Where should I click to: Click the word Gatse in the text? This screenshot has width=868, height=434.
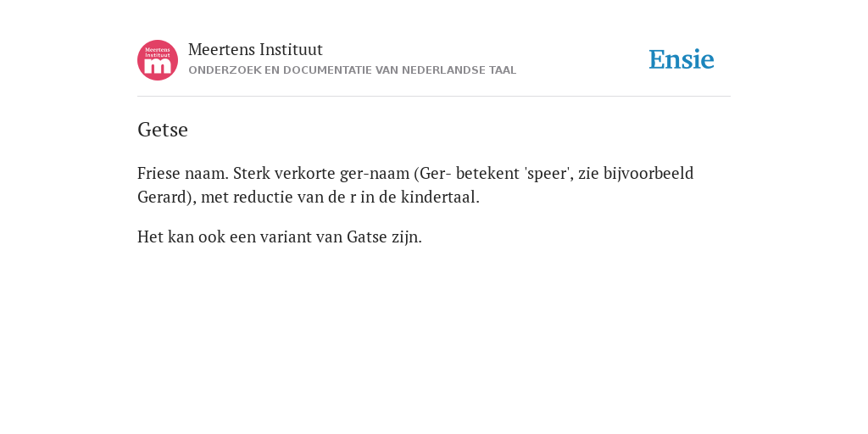(x=367, y=237)
